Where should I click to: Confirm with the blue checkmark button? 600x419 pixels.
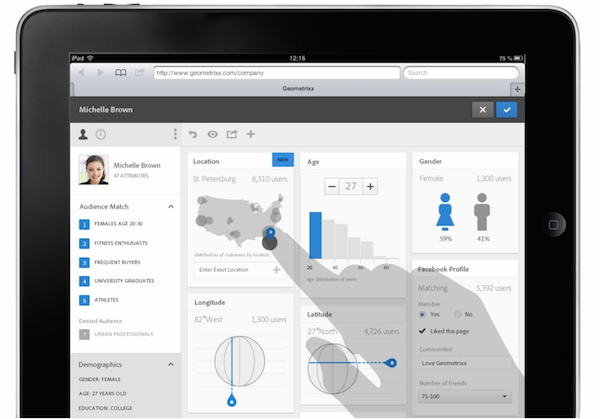507,110
